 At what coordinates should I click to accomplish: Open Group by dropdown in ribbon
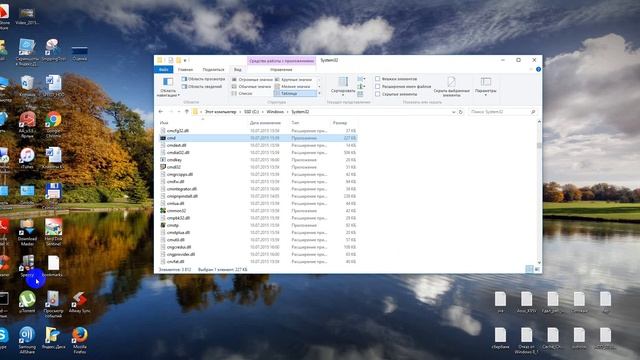tap(361, 79)
